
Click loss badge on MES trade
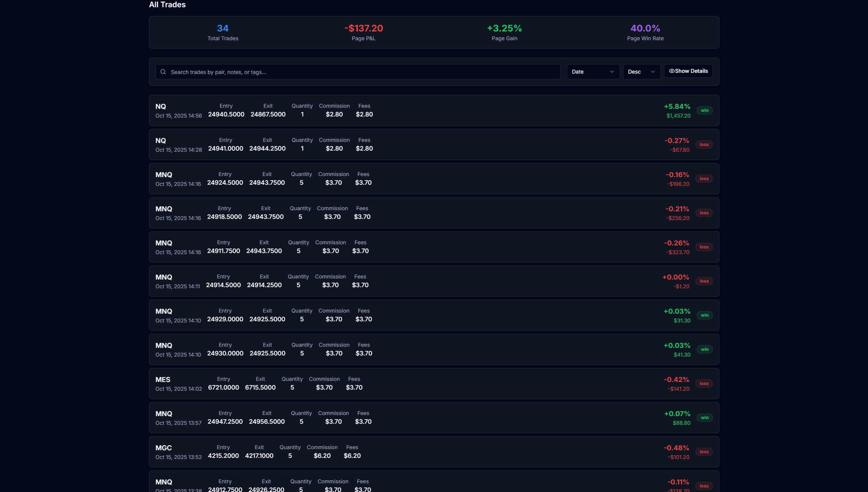[704, 384]
